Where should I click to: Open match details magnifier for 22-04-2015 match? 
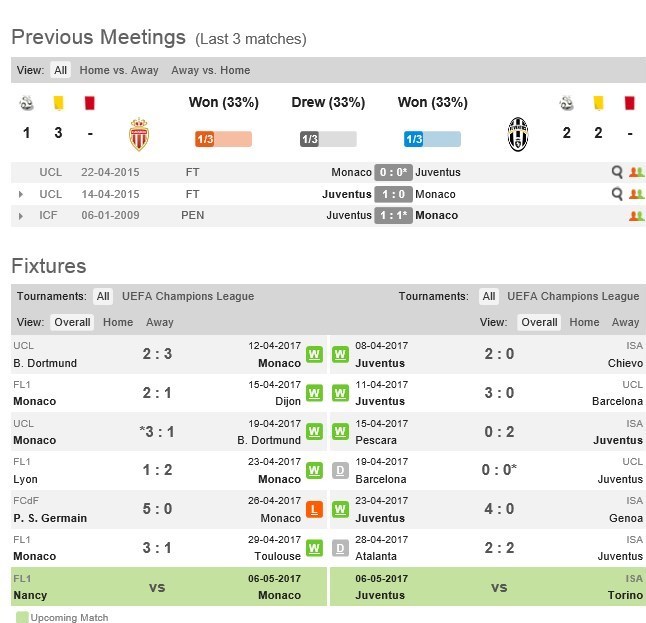617,172
